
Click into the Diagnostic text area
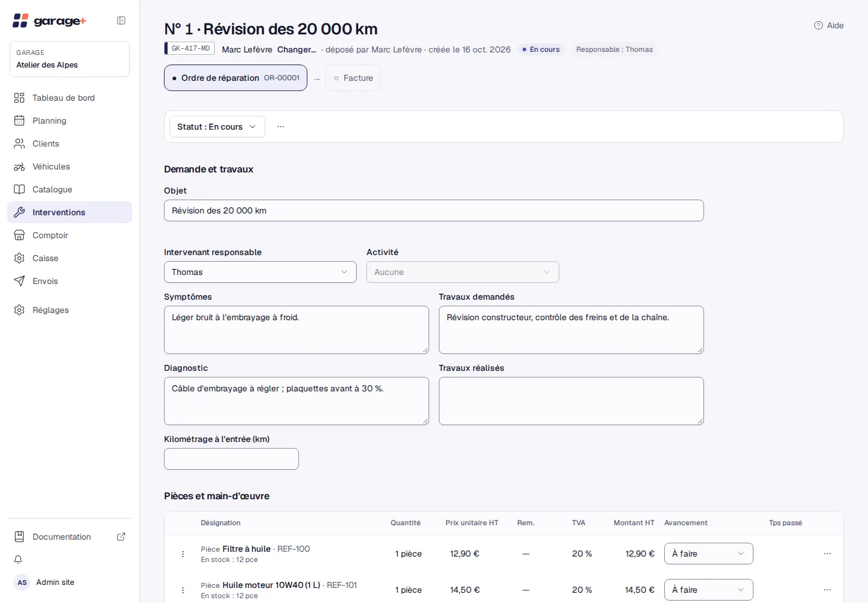click(297, 401)
